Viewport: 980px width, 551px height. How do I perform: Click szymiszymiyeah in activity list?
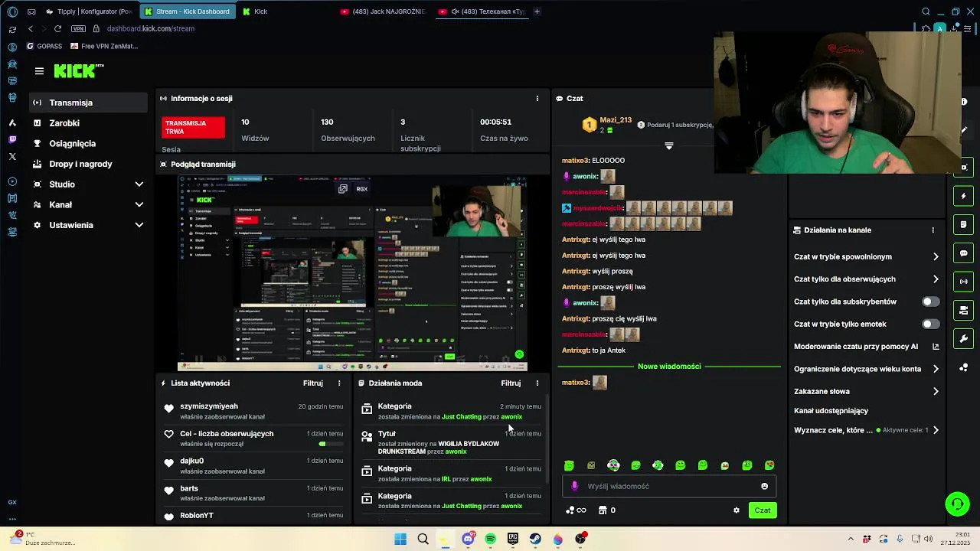click(x=209, y=406)
